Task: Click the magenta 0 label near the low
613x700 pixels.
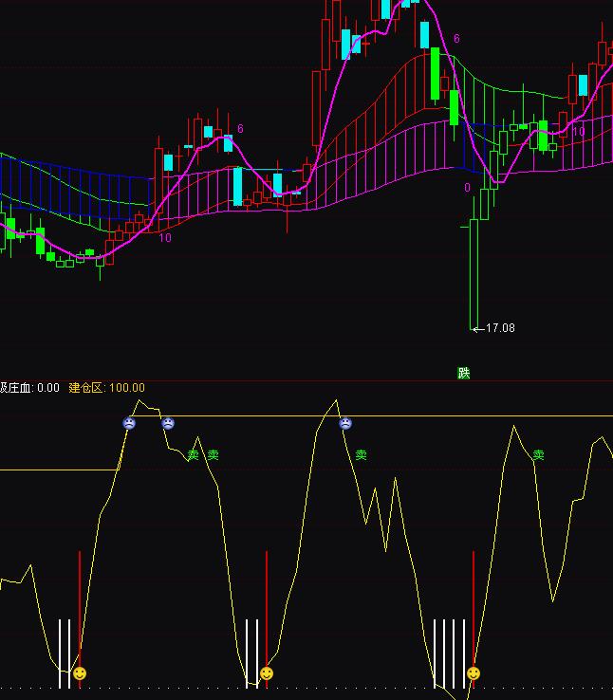Action: [467, 188]
